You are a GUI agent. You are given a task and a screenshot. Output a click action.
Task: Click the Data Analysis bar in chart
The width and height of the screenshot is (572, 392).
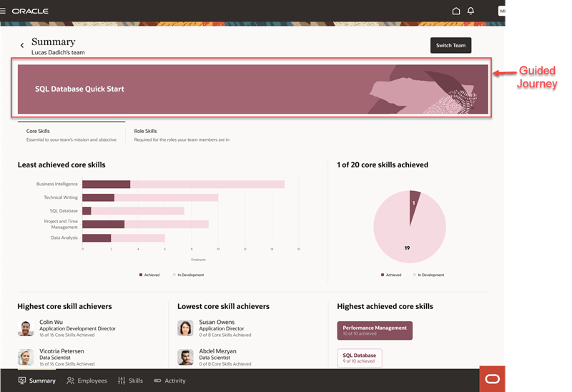pyautogui.click(x=123, y=238)
